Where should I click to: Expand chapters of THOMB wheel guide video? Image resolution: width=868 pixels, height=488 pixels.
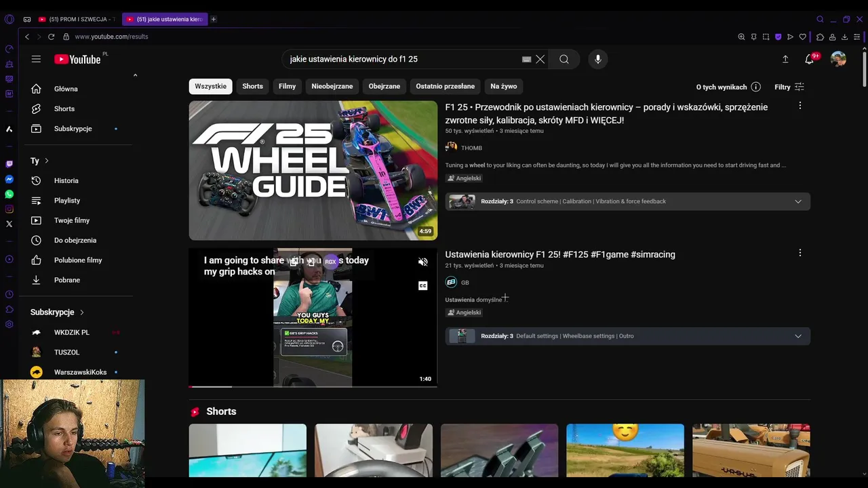[x=798, y=201]
